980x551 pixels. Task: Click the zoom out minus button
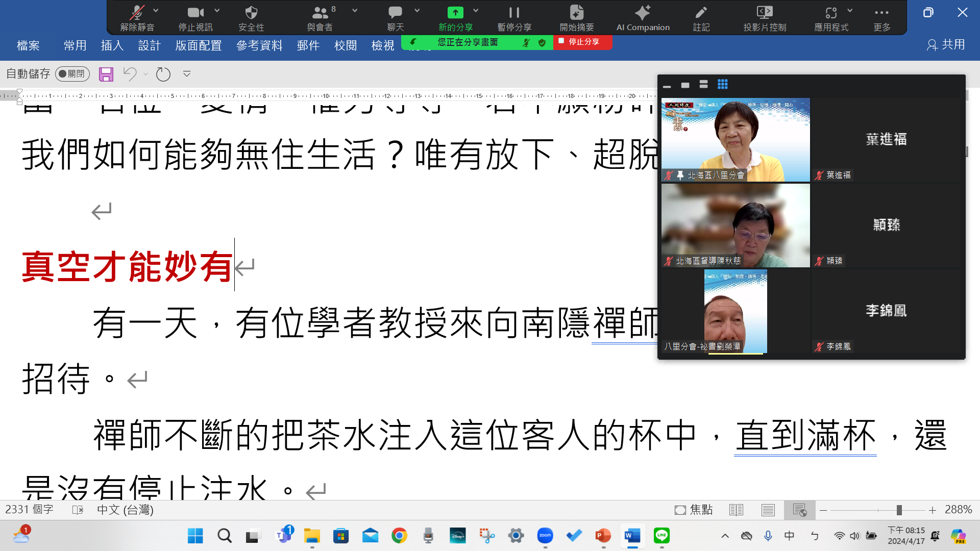pyautogui.click(x=823, y=510)
